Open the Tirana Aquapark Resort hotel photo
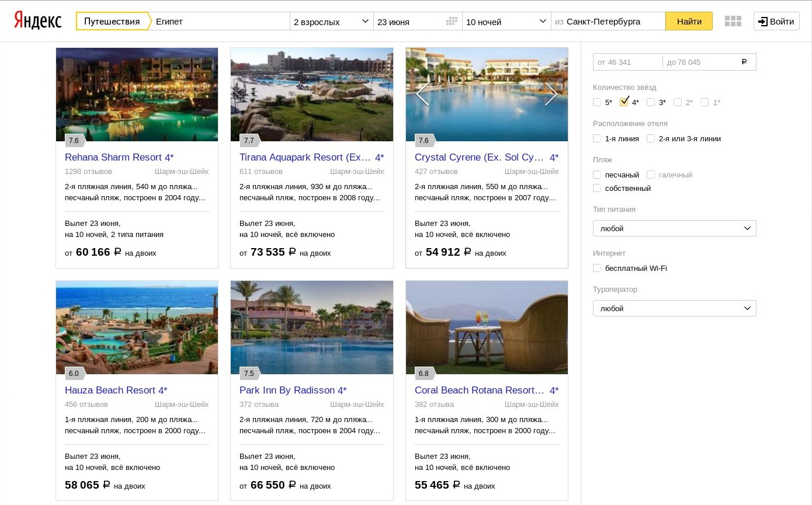This screenshot has width=812, height=505. coord(312,94)
